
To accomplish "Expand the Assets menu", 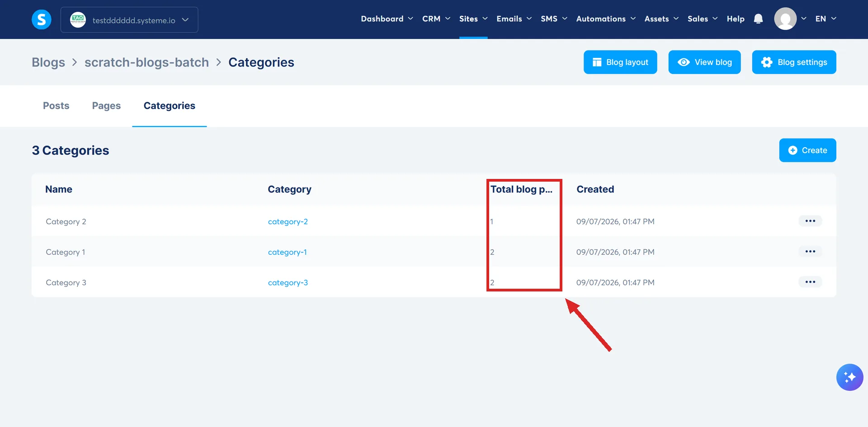I will point(661,19).
